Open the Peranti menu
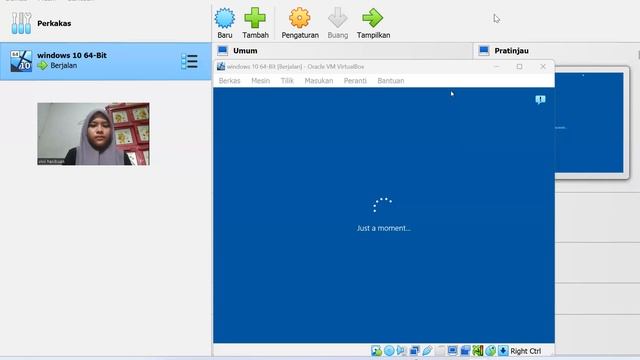Viewport: 640px width, 360px height. [x=355, y=81]
